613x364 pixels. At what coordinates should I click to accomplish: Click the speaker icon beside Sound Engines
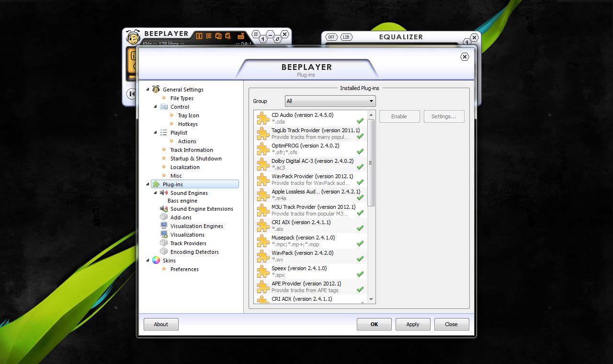(x=164, y=193)
